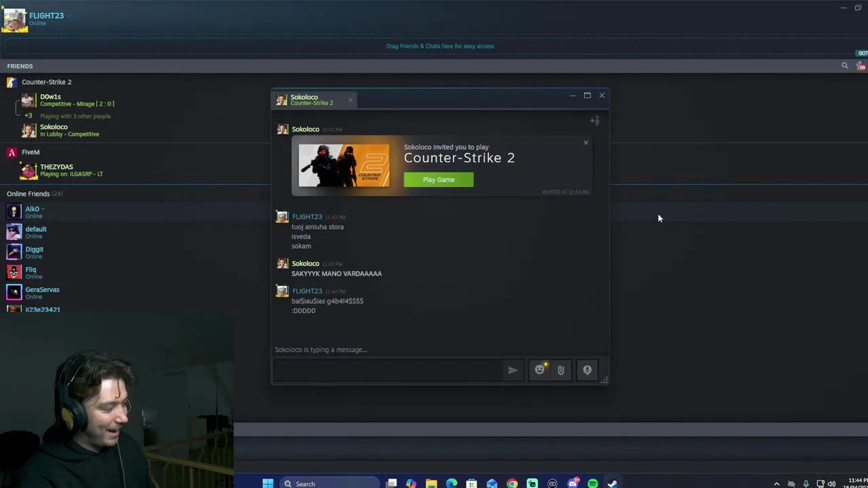Image resolution: width=868 pixels, height=488 pixels.
Task: Click the FiveM game group icon
Action: click(12, 152)
